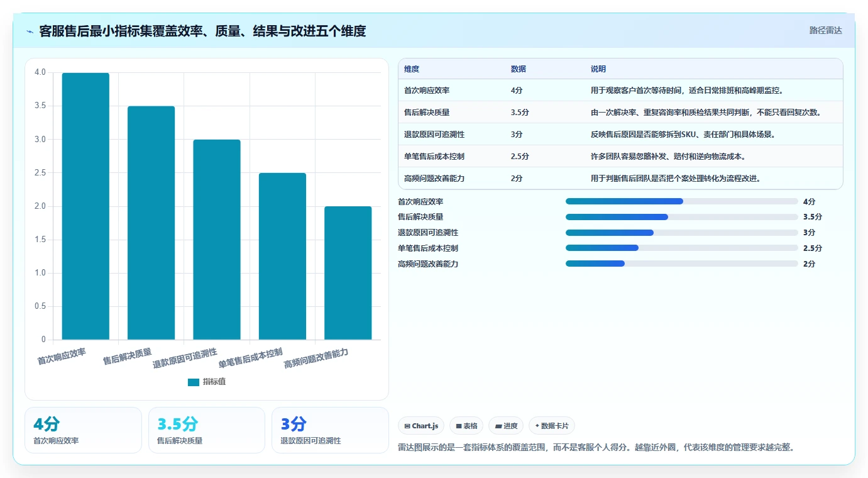Click the 单笔售后成本控制 x-axis label
Image resolution: width=868 pixels, height=478 pixels.
250,358
